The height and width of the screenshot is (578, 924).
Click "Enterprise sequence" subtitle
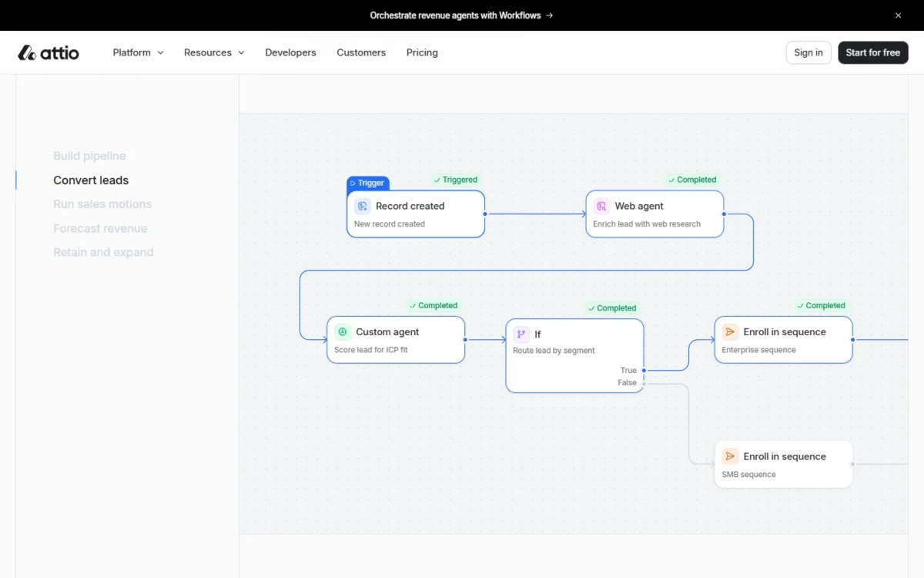tap(758, 350)
